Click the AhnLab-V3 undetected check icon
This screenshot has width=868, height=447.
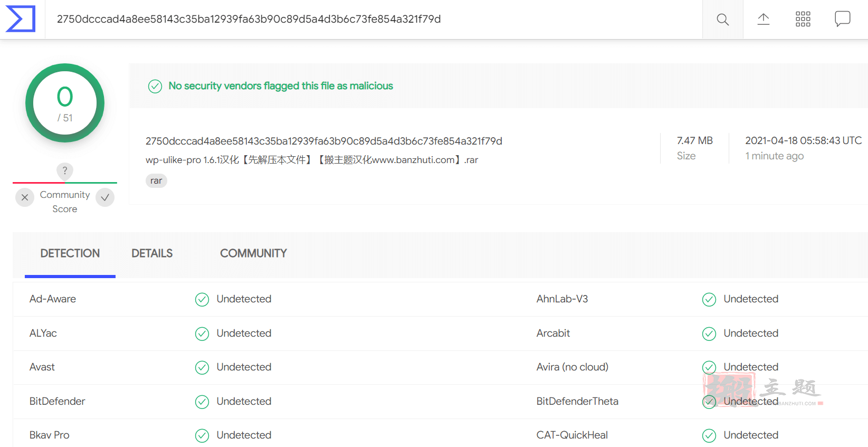point(709,300)
